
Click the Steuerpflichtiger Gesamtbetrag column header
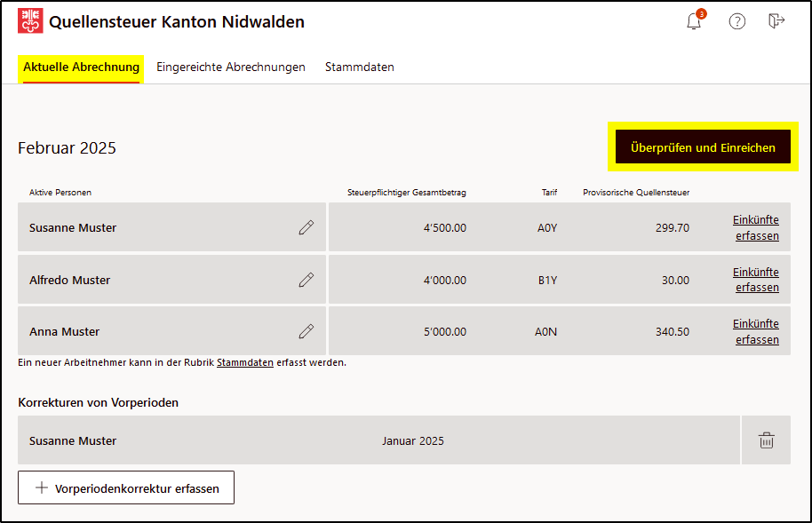point(407,193)
